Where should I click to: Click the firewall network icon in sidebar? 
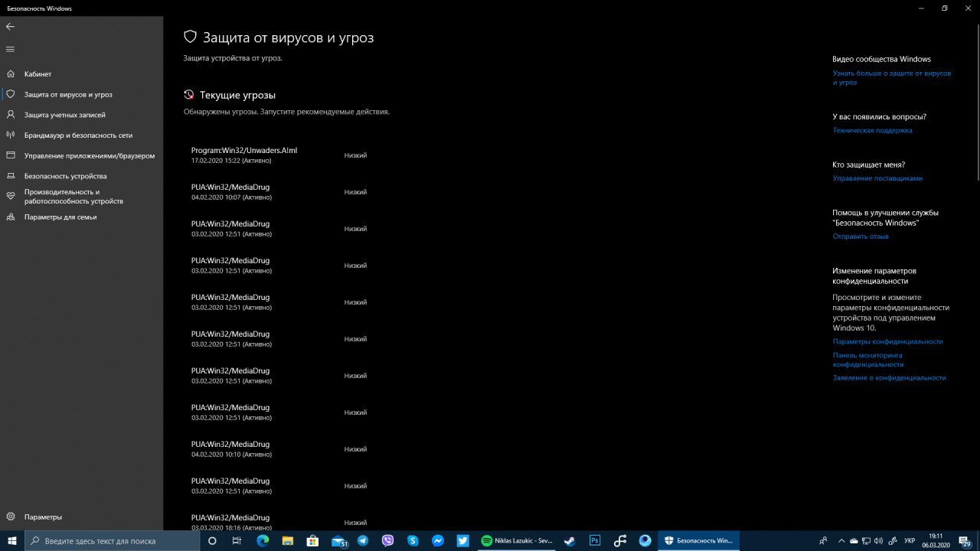(x=11, y=135)
